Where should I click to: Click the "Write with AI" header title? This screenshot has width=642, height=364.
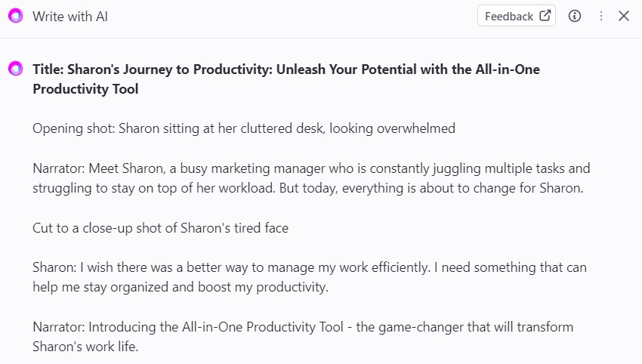70,16
